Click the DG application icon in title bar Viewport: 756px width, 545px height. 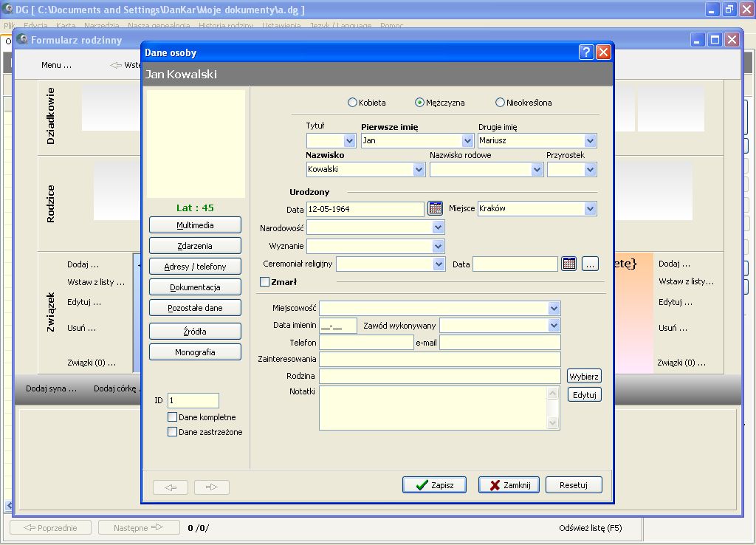[x=7, y=9]
